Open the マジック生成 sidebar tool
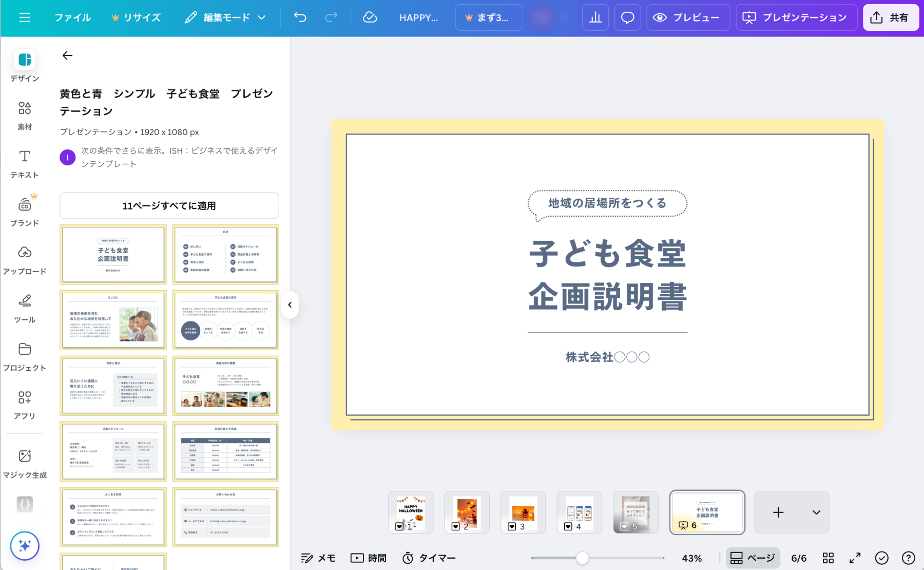Viewport: 924px width, 570px height. [25, 463]
